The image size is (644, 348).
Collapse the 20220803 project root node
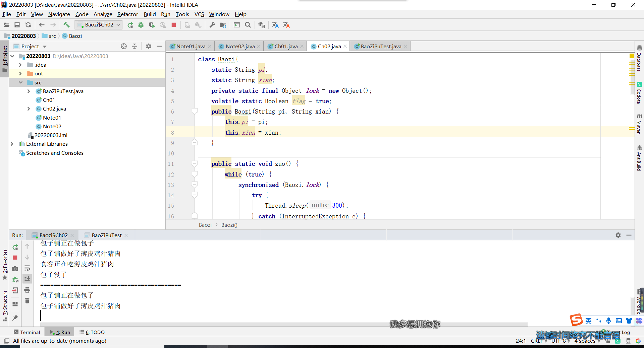(x=12, y=56)
